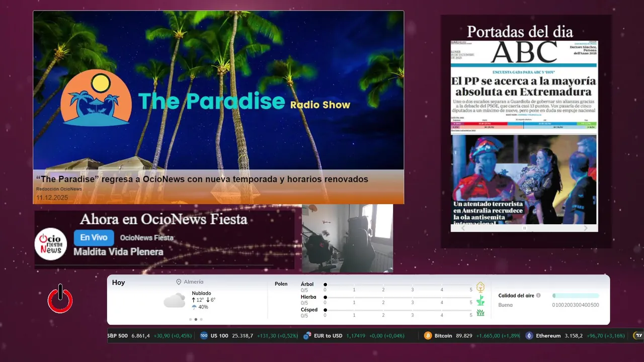The width and height of the screenshot is (644, 362).
Task: Open the Calidad del aire info icon
Action: 538,296
